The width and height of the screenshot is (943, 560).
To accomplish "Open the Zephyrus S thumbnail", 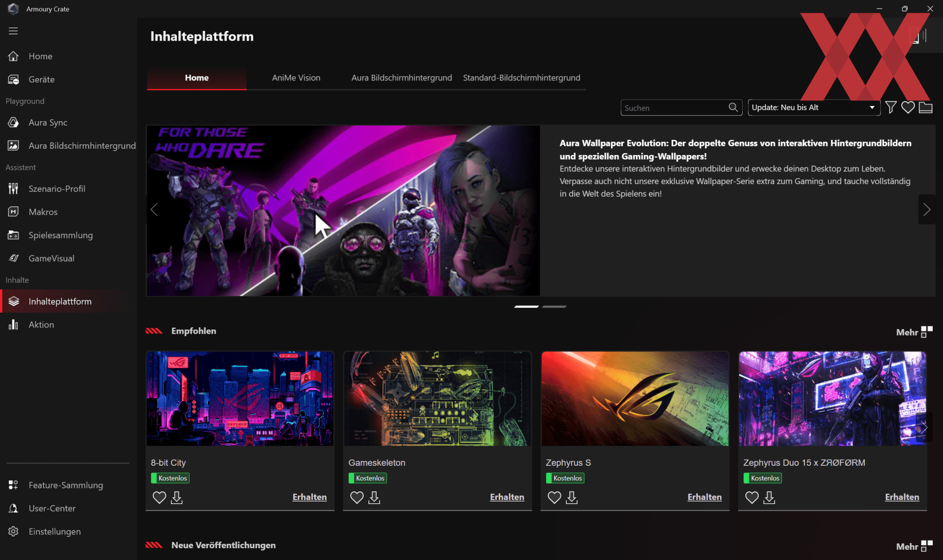I will [x=635, y=399].
